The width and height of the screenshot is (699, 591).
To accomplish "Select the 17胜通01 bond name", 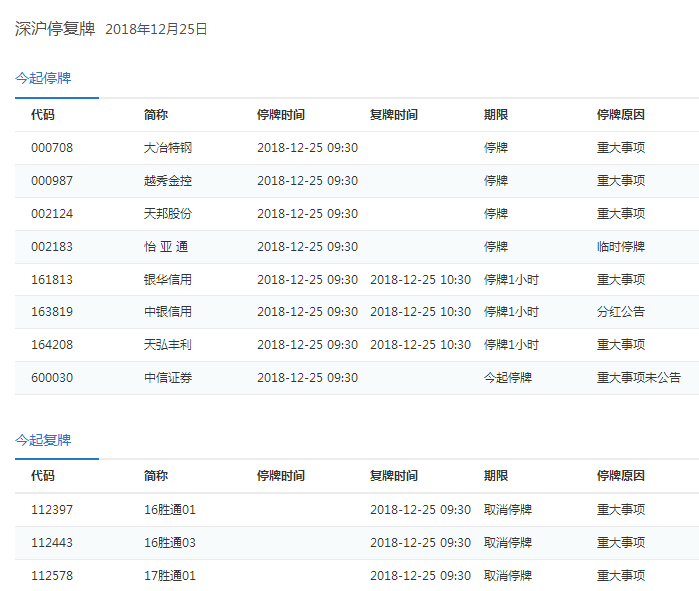I will click(x=170, y=576).
